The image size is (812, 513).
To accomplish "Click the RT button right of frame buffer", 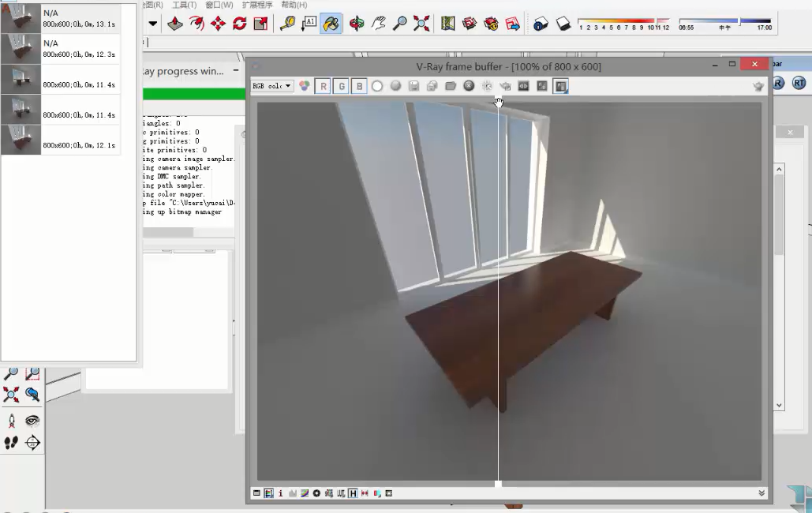I will coord(799,83).
